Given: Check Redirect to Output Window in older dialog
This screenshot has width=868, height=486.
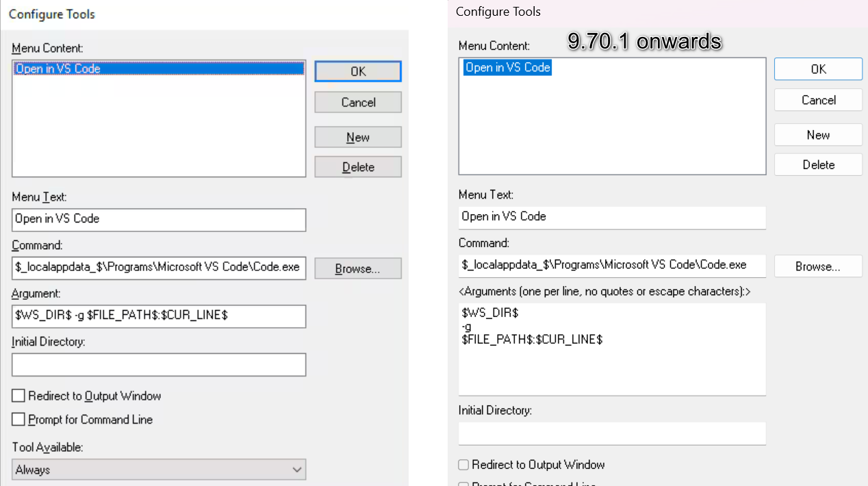Looking at the screenshot, I should pyautogui.click(x=18, y=396).
